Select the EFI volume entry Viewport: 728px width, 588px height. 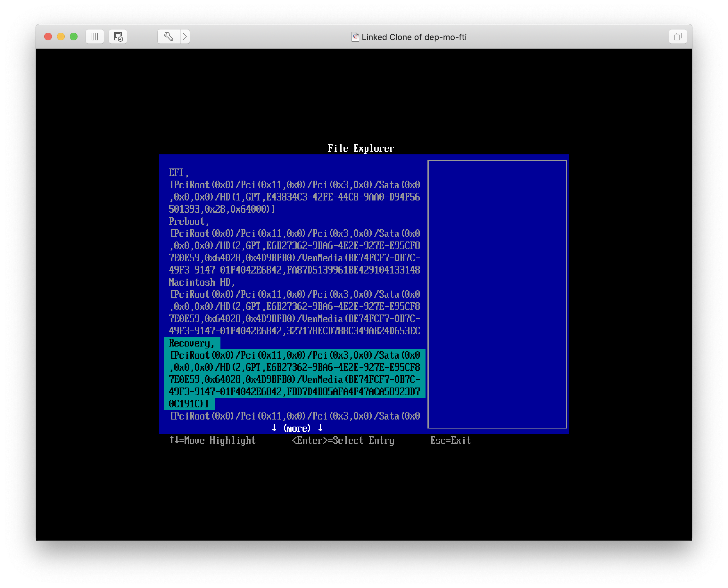click(x=178, y=173)
